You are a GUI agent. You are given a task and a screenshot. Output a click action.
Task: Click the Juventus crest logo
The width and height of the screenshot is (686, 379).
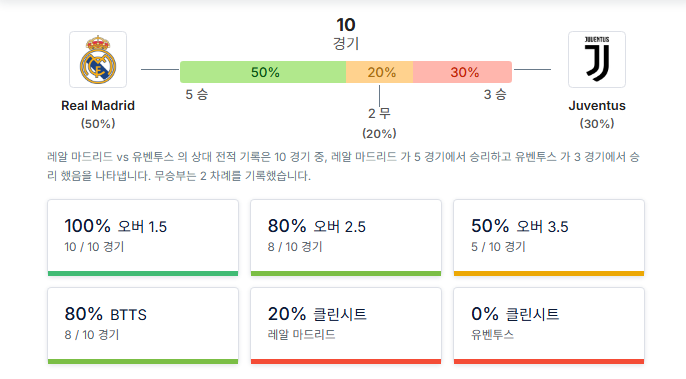pyautogui.click(x=597, y=60)
